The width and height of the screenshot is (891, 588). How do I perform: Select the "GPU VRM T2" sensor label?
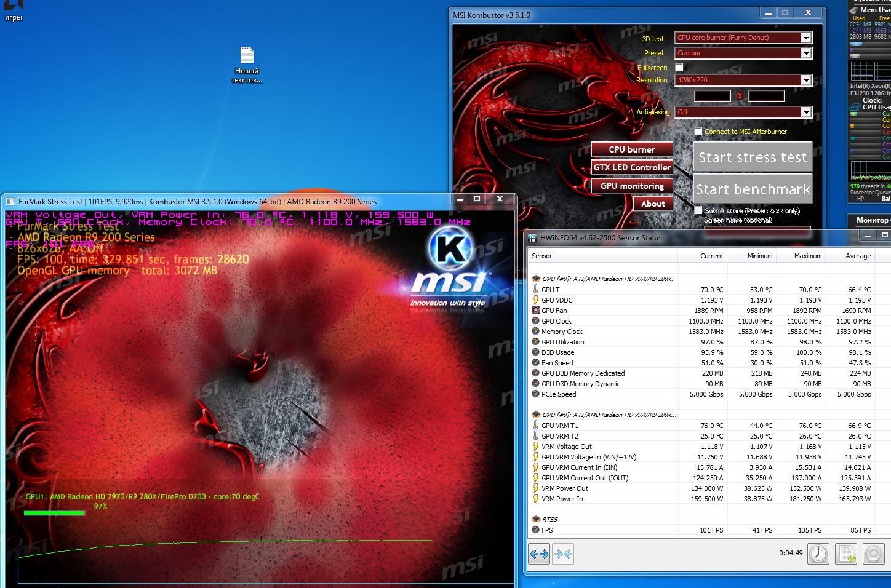[x=560, y=436]
